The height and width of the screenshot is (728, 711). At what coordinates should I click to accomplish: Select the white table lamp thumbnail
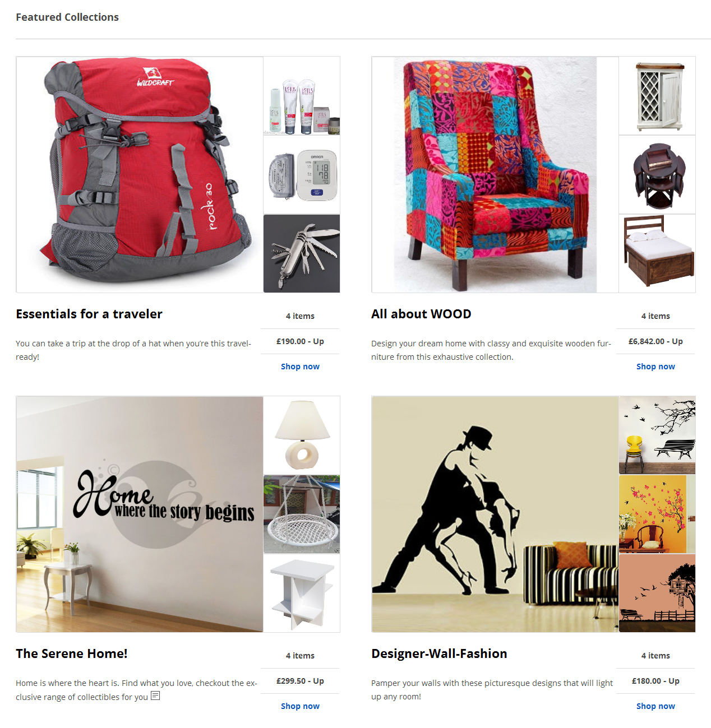[302, 435]
